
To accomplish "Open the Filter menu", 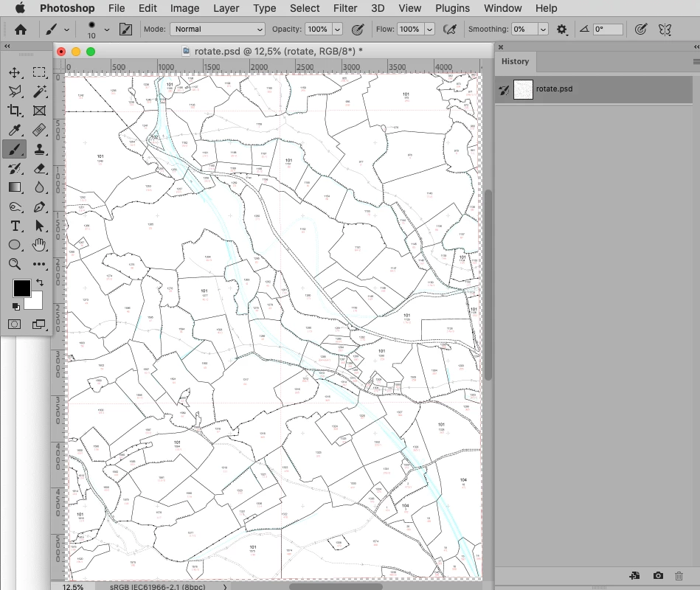I will point(345,8).
